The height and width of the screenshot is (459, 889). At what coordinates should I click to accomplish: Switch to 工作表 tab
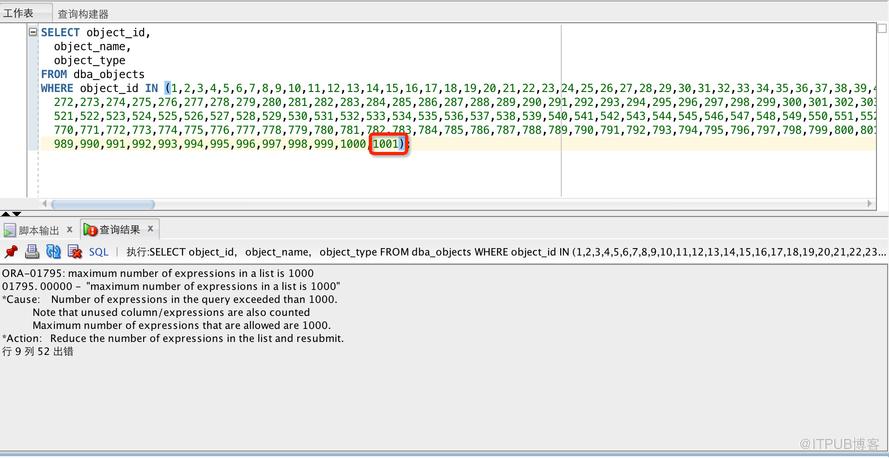tap(18, 13)
